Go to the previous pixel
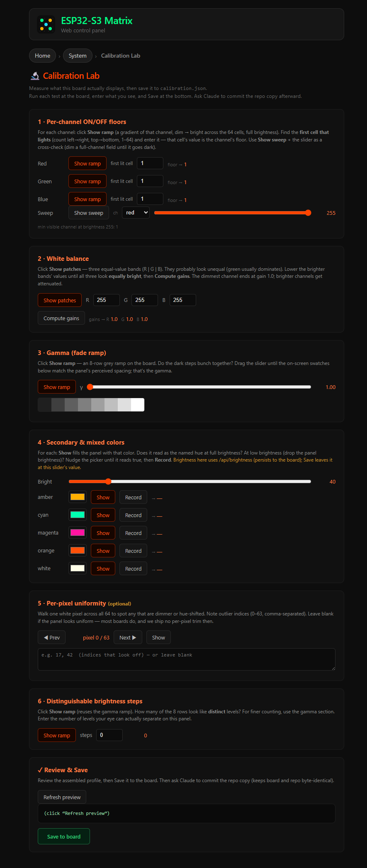The width and height of the screenshot is (367, 868). (51, 637)
